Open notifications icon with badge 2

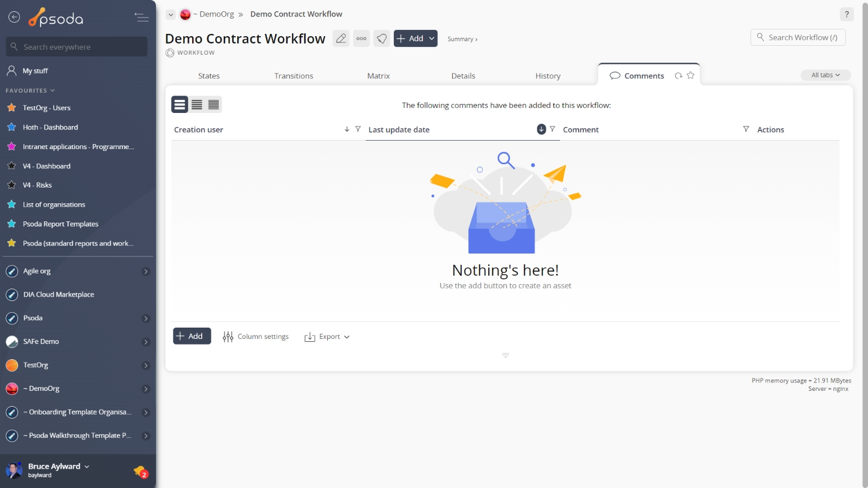point(140,471)
